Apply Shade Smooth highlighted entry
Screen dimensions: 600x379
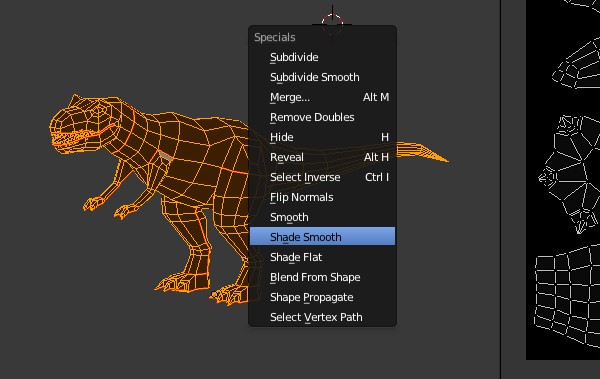click(322, 237)
